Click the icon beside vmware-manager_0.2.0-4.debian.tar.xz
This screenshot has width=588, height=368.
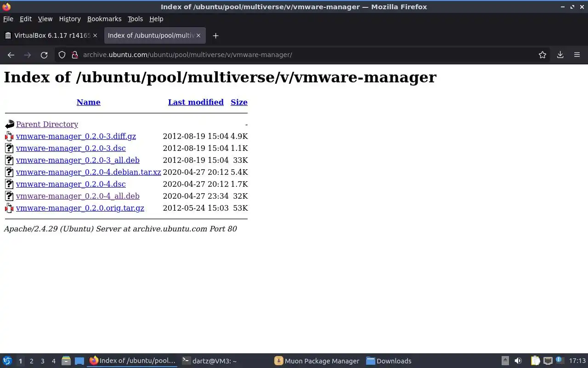click(10, 172)
